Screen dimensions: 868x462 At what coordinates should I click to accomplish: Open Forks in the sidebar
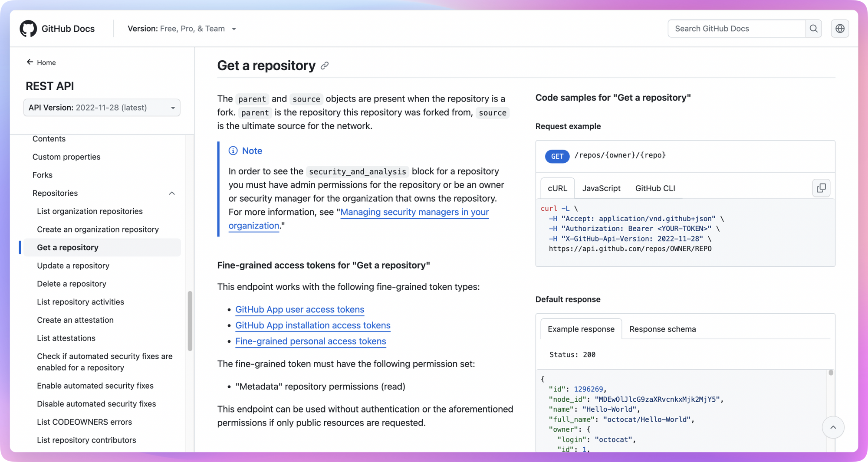click(43, 175)
